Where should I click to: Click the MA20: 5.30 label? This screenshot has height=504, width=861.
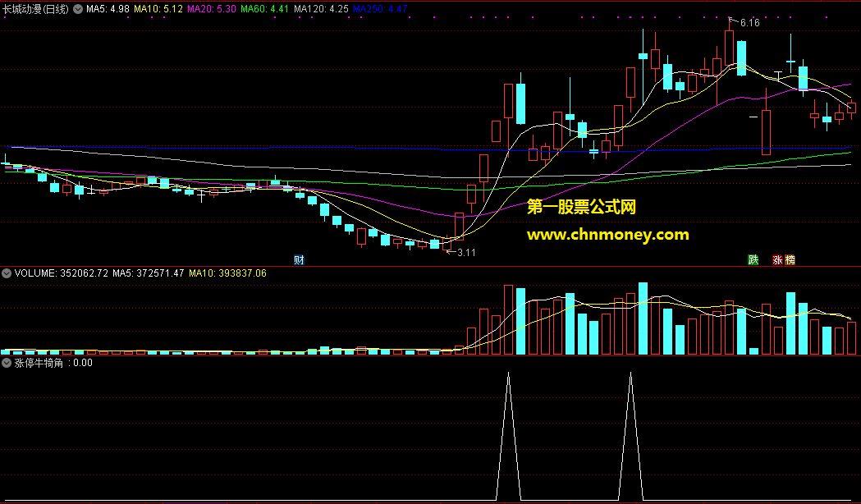pos(212,9)
